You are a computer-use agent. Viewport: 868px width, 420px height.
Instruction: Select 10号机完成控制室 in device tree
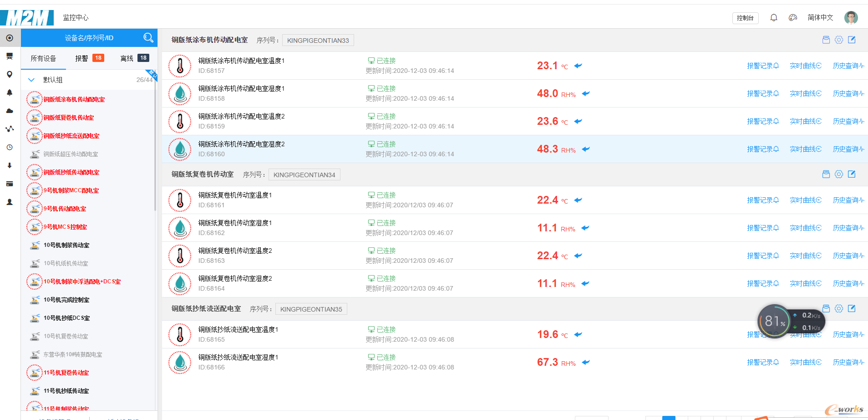(x=66, y=300)
